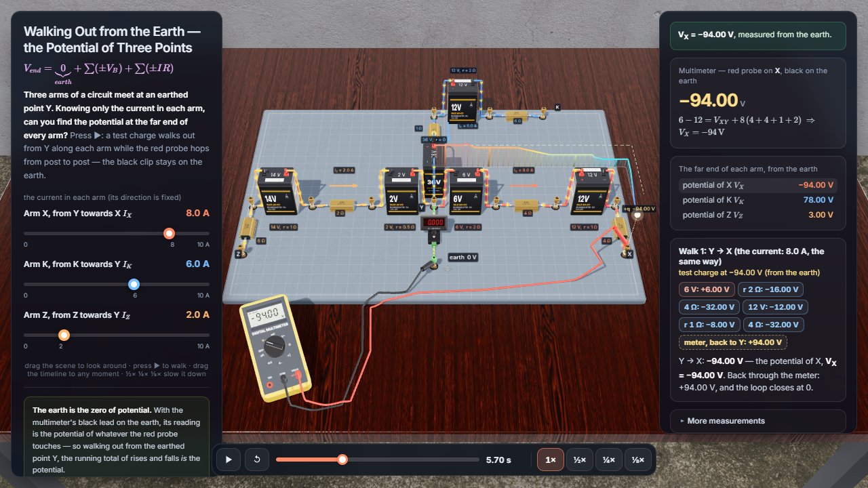Click the timeline scrubber handle

342,460
